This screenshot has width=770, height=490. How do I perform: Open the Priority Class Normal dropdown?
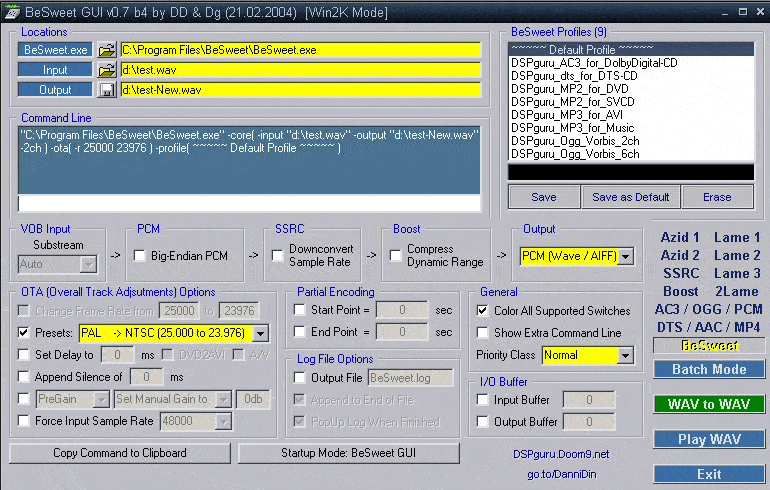626,355
